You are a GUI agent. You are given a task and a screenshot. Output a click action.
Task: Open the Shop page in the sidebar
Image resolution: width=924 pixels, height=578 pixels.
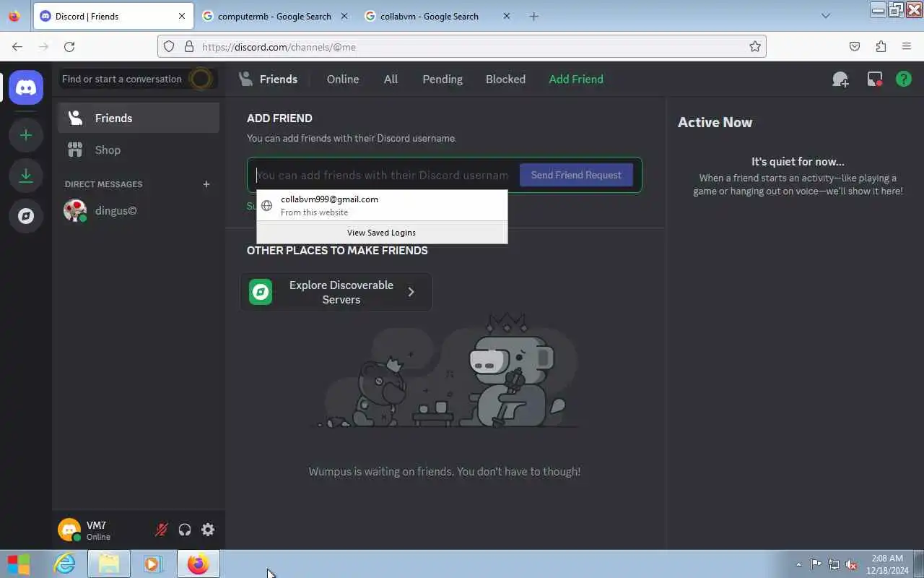pyautogui.click(x=139, y=150)
